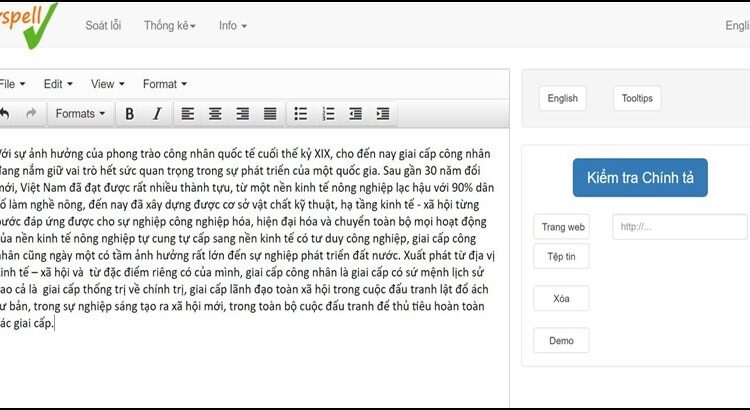Expand the Thống kê dropdown
This screenshot has height=410, width=750.
pyautogui.click(x=169, y=25)
